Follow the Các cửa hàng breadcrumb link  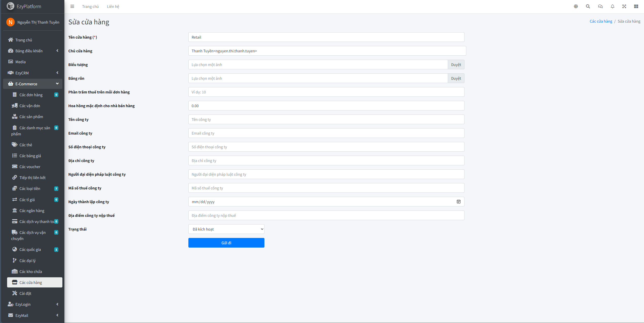tap(601, 21)
